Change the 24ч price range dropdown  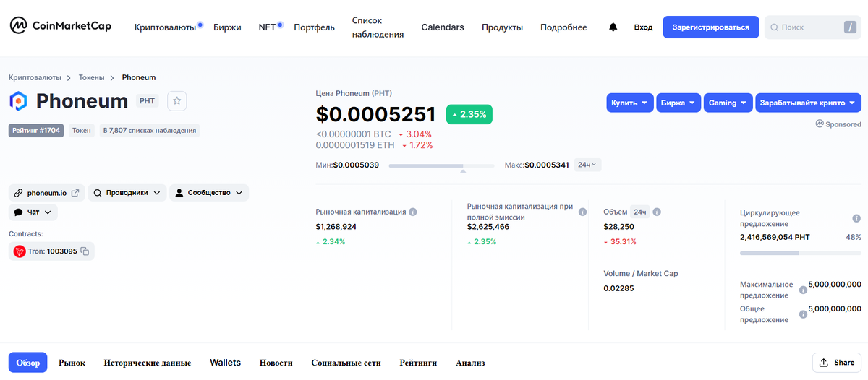point(587,165)
